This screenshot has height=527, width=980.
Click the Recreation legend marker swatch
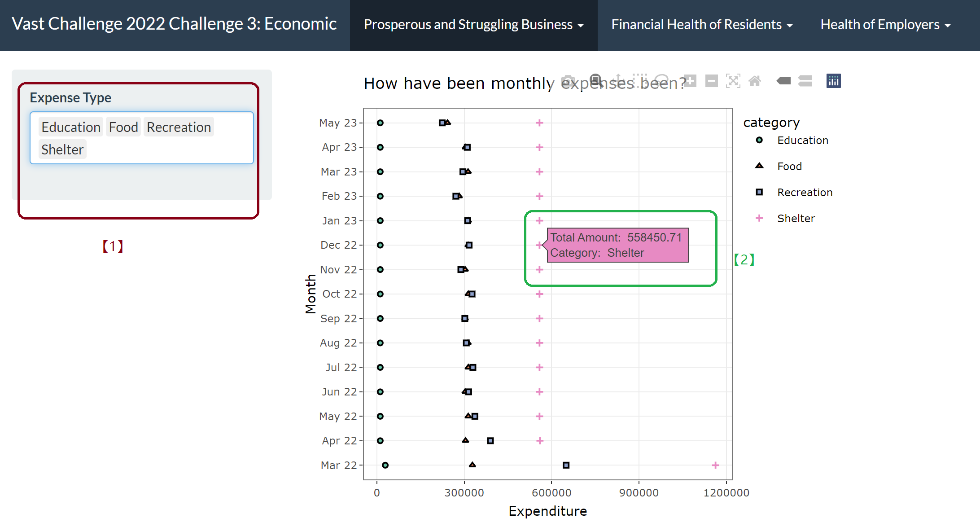pyautogui.click(x=759, y=193)
